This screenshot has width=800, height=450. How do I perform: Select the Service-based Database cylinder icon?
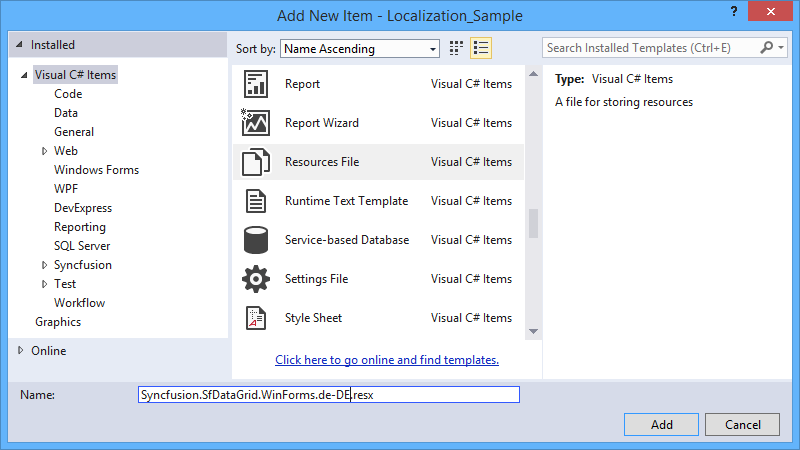[256, 240]
